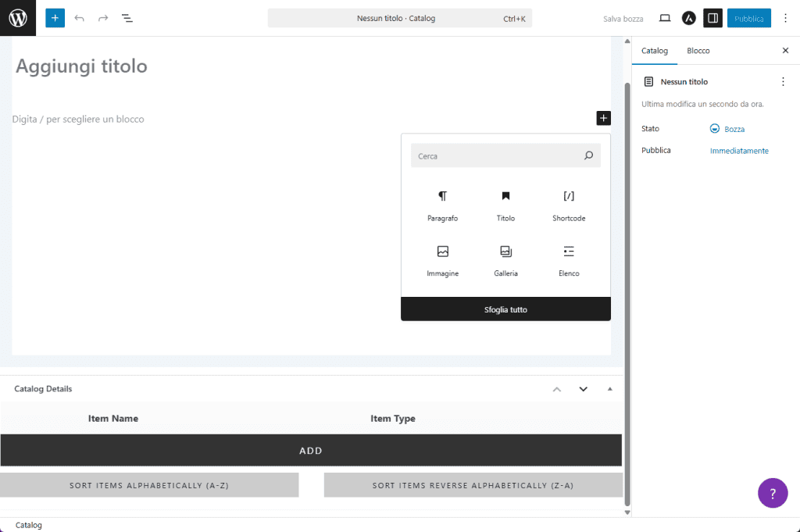Insert a Galleria block

click(505, 260)
